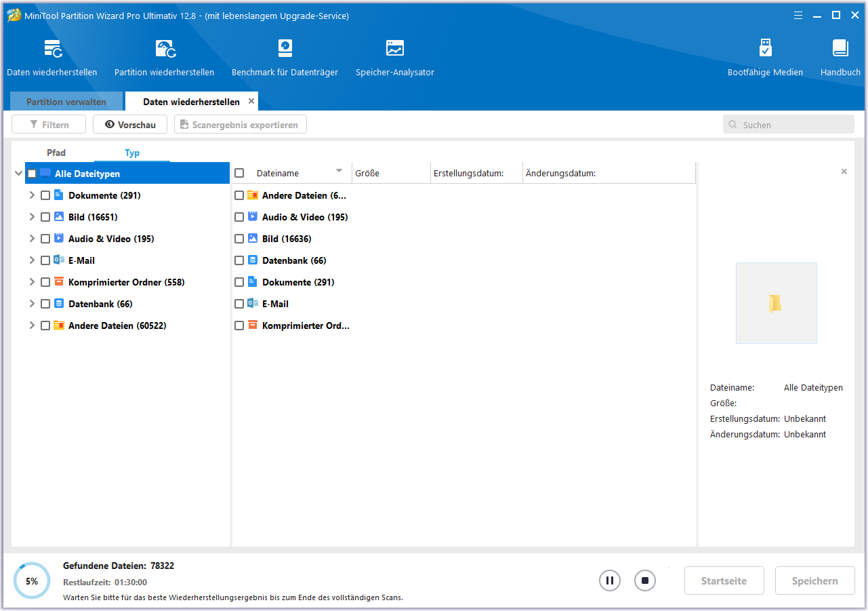Check the Dokumente (291) tree checkbox
Image resolution: width=868 pixels, height=611 pixels.
coord(45,195)
